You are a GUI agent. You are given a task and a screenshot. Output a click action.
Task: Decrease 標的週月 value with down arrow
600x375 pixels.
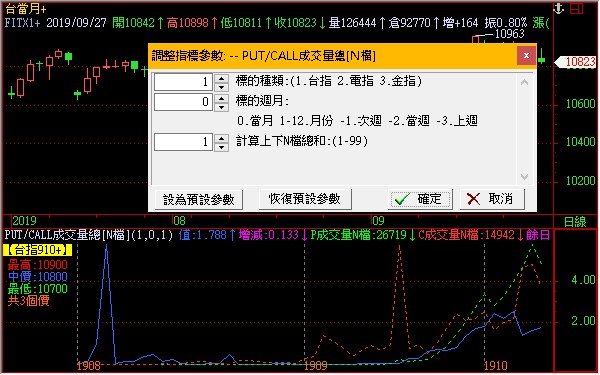tap(222, 107)
